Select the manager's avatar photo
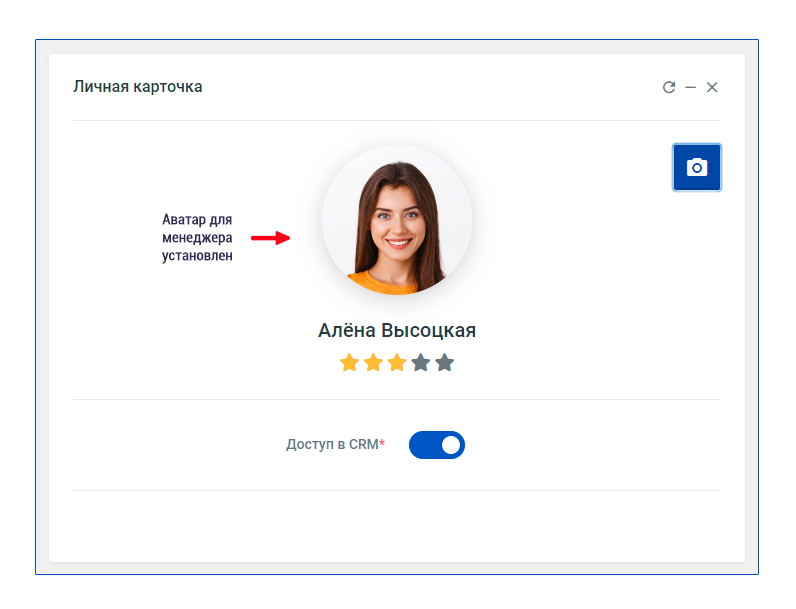This screenshot has height=609, width=796. coord(397,220)
